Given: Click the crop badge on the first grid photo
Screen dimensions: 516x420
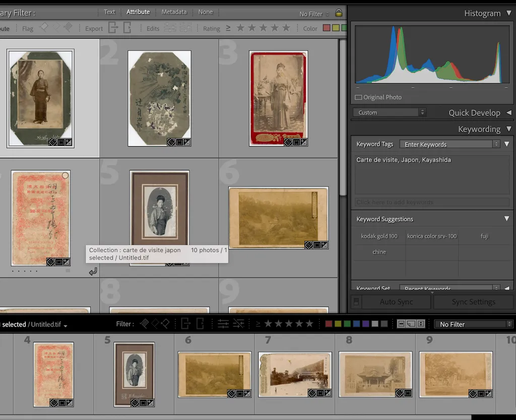Looking at the screenshot, I should pyautogui.click(x=60, y=142).
